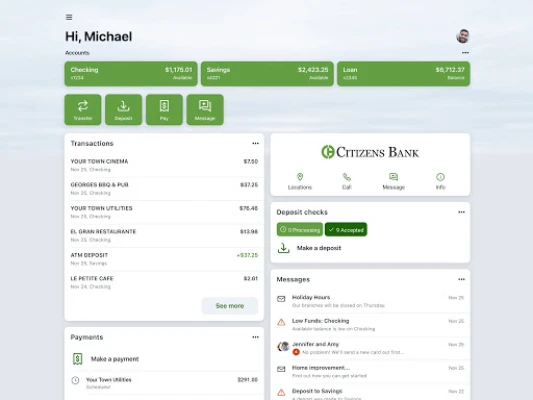Open the Messages panel options menu

pos(461,279)
